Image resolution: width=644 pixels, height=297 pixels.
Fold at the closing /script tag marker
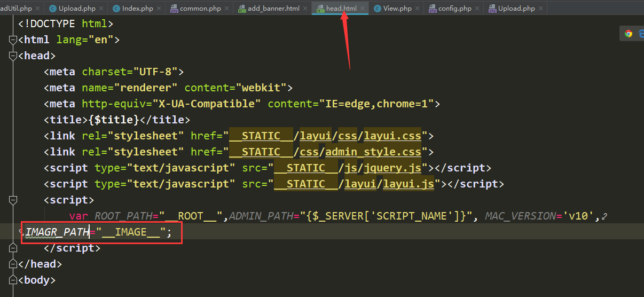[x=13, y=248]
